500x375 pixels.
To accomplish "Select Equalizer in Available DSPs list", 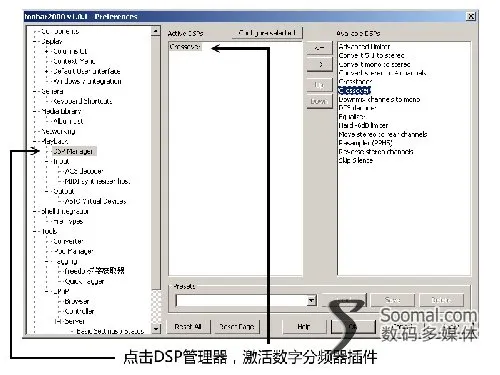I will pyautogui.click(x=352, y=117).
